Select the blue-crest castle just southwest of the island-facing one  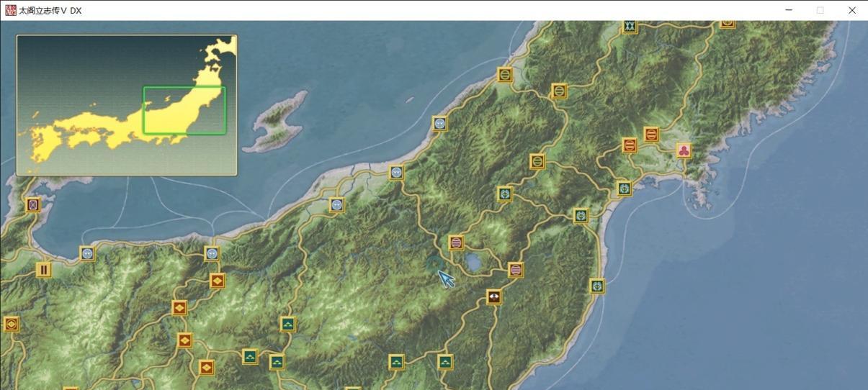click(396, 172)
